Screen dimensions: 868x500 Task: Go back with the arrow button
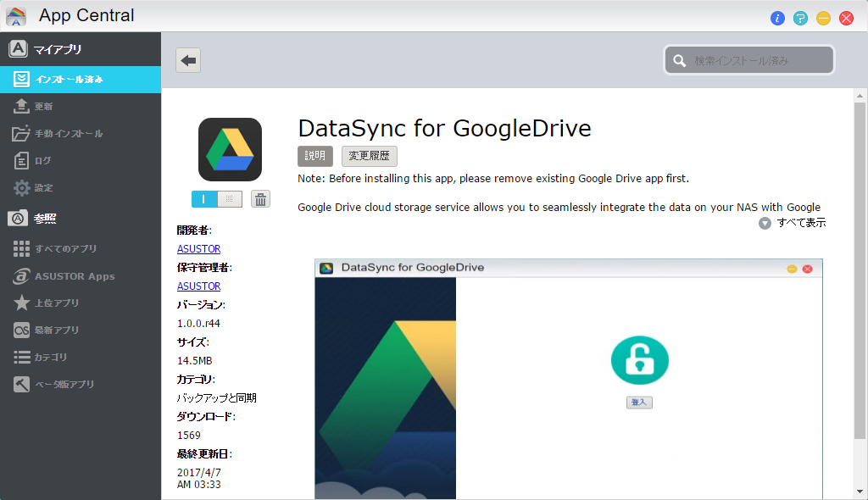point(187,59)
